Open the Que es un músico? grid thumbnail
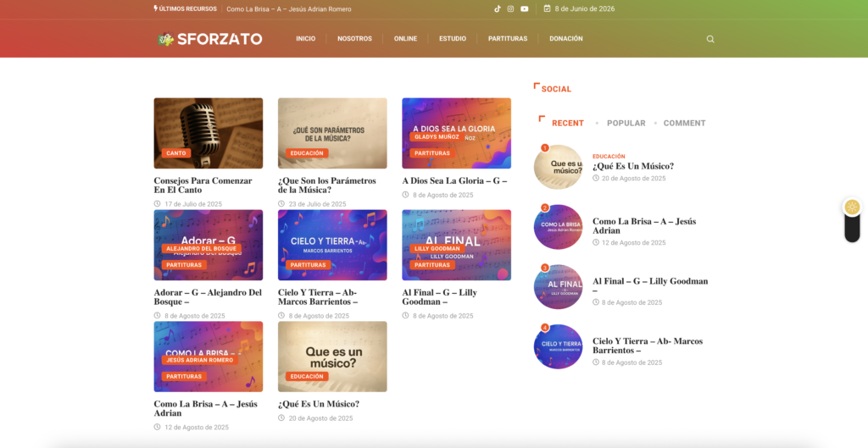Image resolution: width=868 pixels, height=448 pixels. click(x=332, y=357)
